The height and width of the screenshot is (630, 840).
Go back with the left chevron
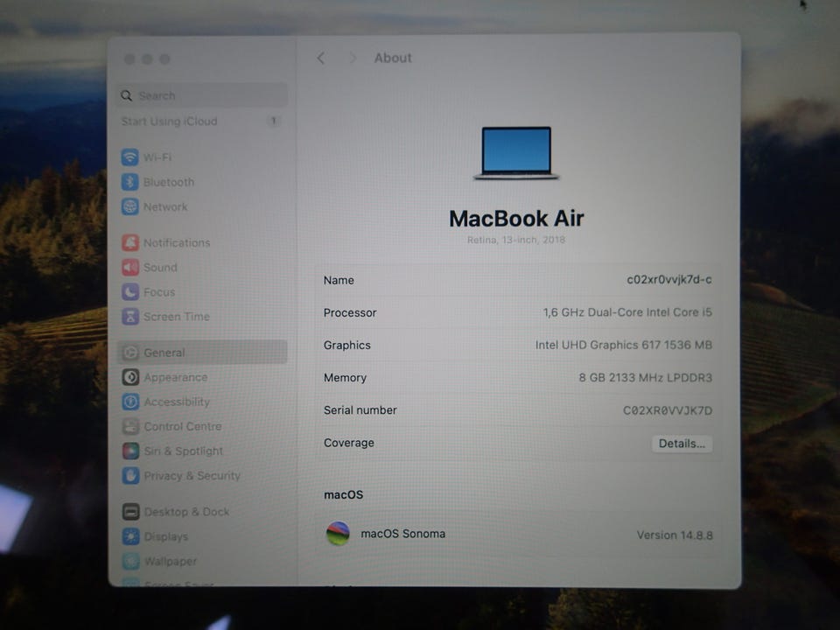321,58
